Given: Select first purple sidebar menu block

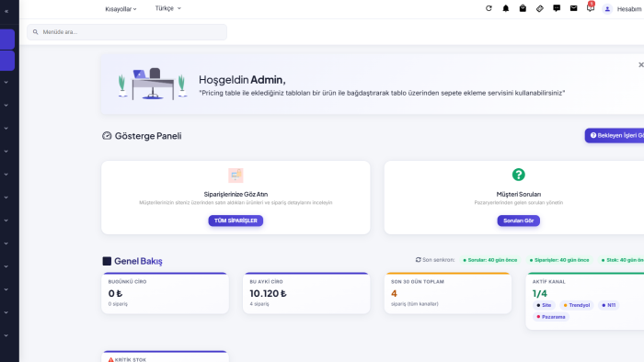Looking at the screenshot, I should click(x=7, y=40).
